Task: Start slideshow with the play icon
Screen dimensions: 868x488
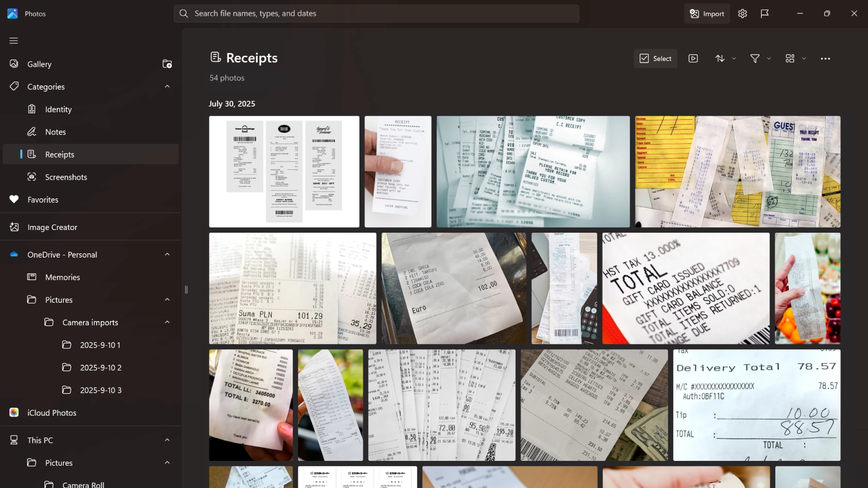Action: click(693, 58)
